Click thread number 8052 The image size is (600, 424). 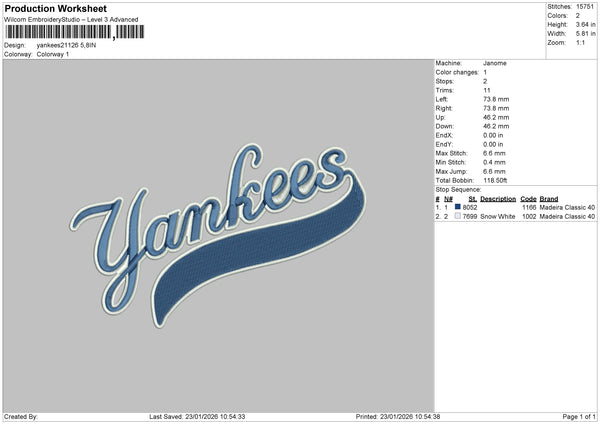[x=470, y=207]
